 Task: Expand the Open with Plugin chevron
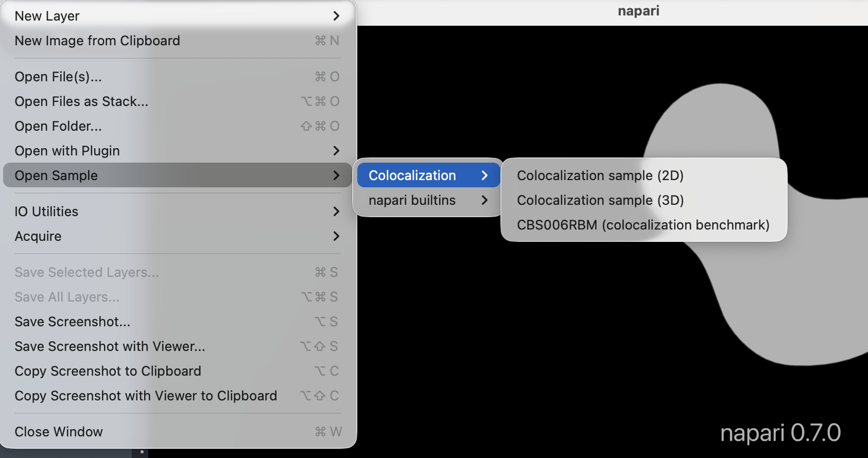click(x=336, y=151)
